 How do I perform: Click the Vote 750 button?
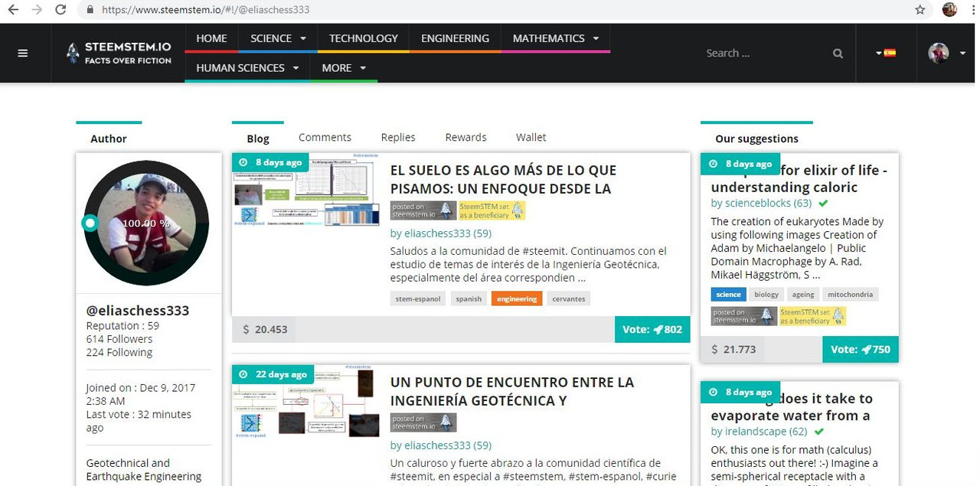click(861, 349)
